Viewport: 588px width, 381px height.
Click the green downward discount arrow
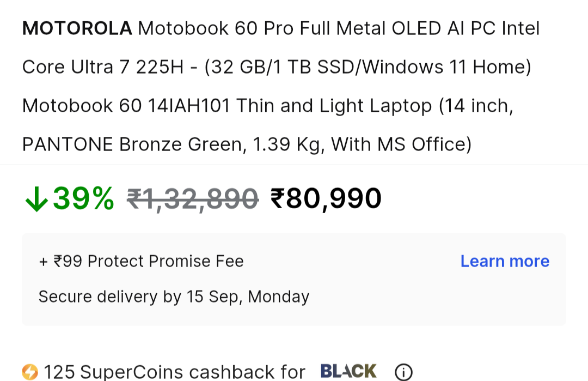click(36, 199)
